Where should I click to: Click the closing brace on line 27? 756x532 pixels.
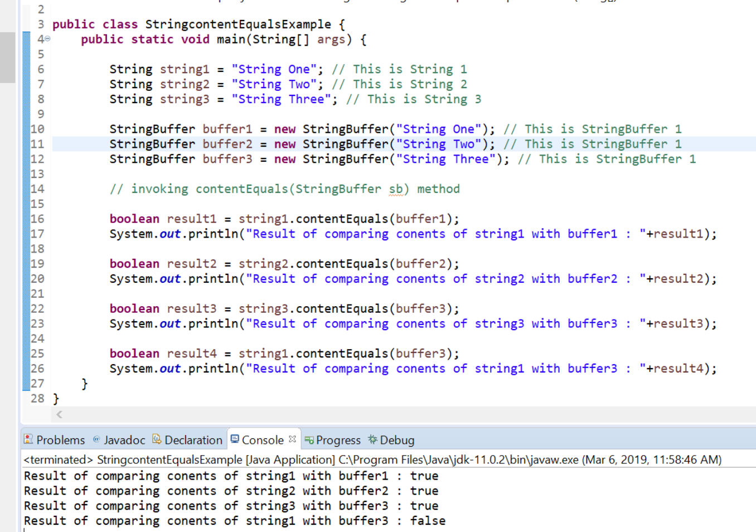[x=84, y=384]
